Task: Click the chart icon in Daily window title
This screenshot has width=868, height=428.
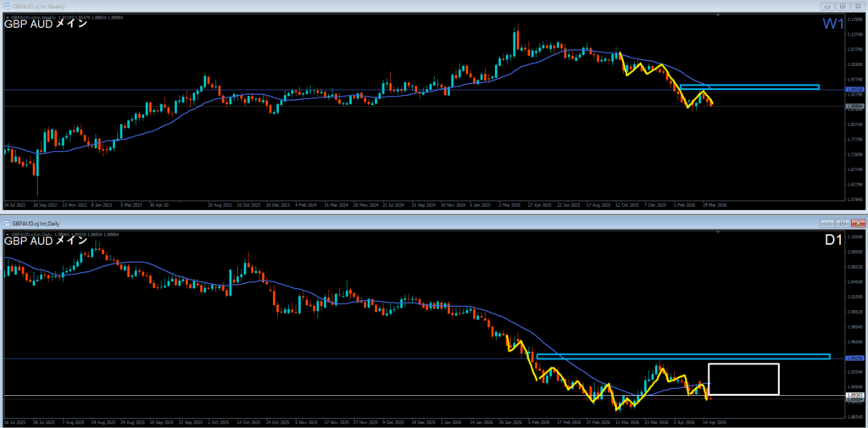Action: tap(7, 223)
